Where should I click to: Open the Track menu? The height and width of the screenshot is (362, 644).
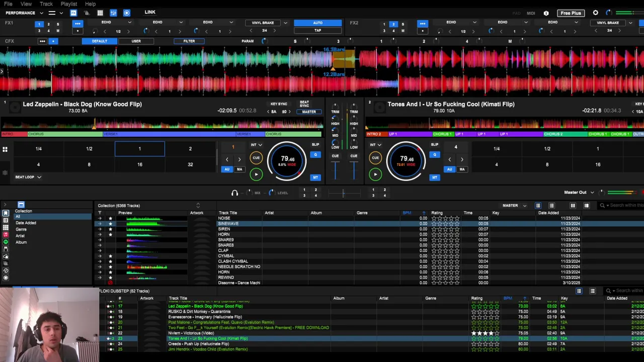tap(46, 4)
